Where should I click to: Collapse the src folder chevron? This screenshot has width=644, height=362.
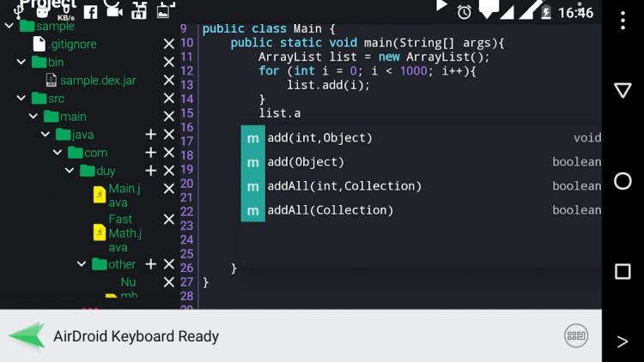[21, 99]
